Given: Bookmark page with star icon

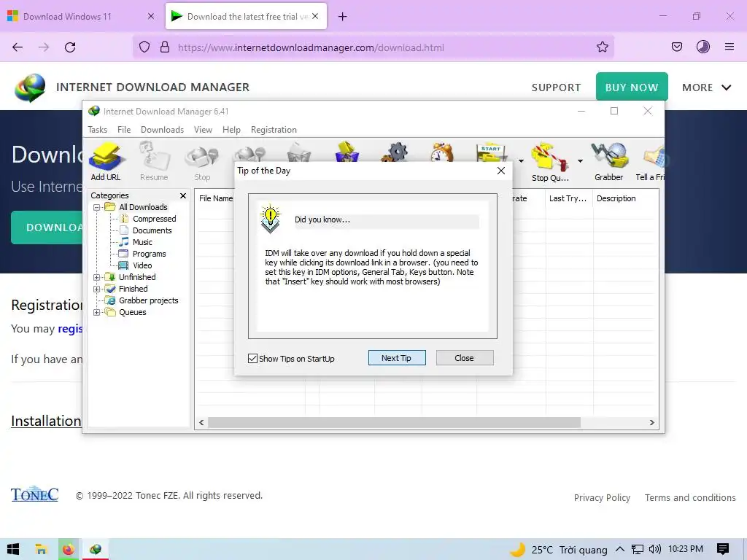Looking at the screenshot, I should coord(602,47).
